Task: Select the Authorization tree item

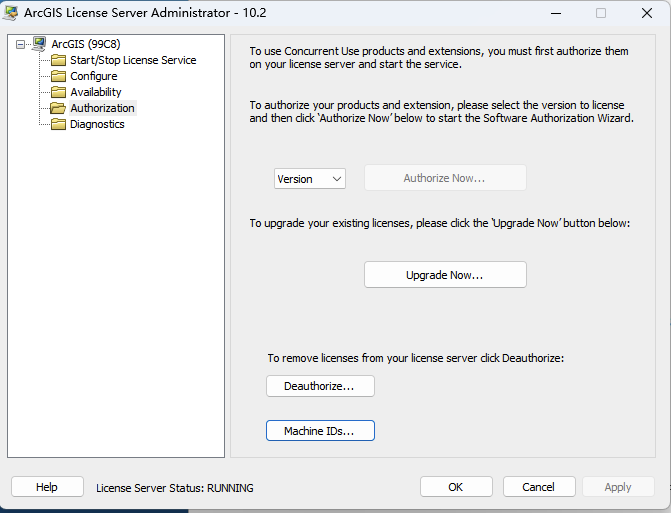Action: click(102, 108)
